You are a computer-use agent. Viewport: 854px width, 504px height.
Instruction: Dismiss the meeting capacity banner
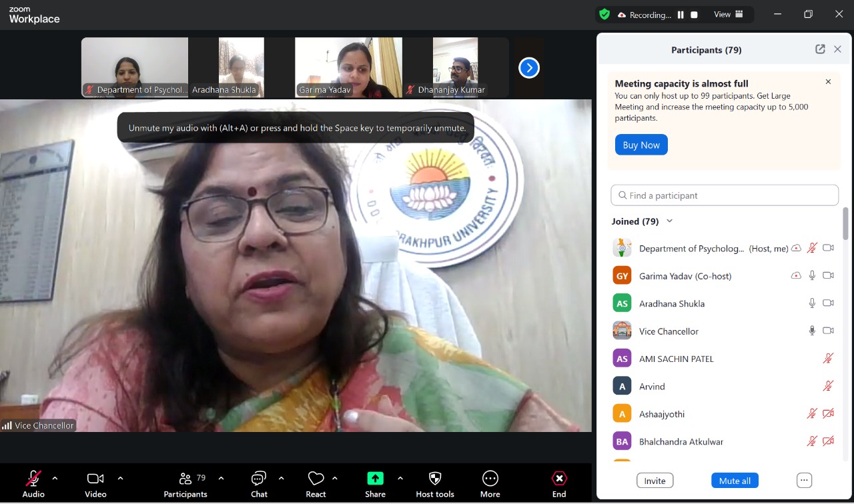click(828, 82)
